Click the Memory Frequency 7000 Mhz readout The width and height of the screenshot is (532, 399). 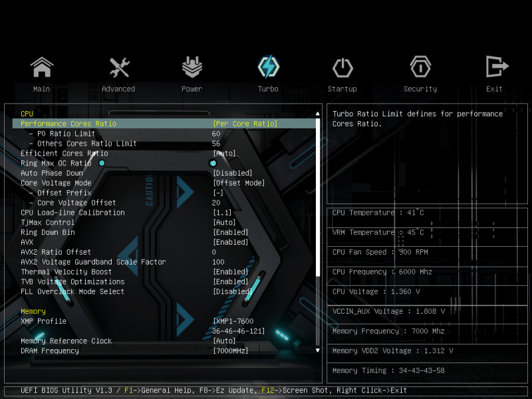point(388,331)
